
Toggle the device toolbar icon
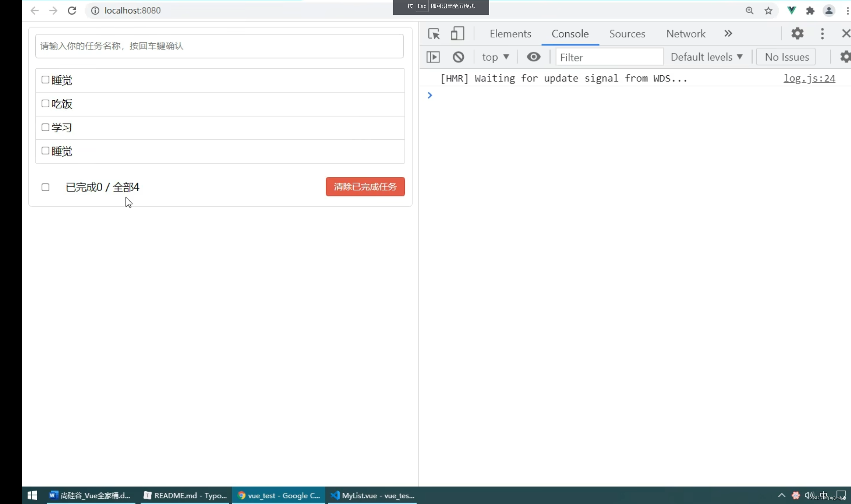(x=457, y=34)
